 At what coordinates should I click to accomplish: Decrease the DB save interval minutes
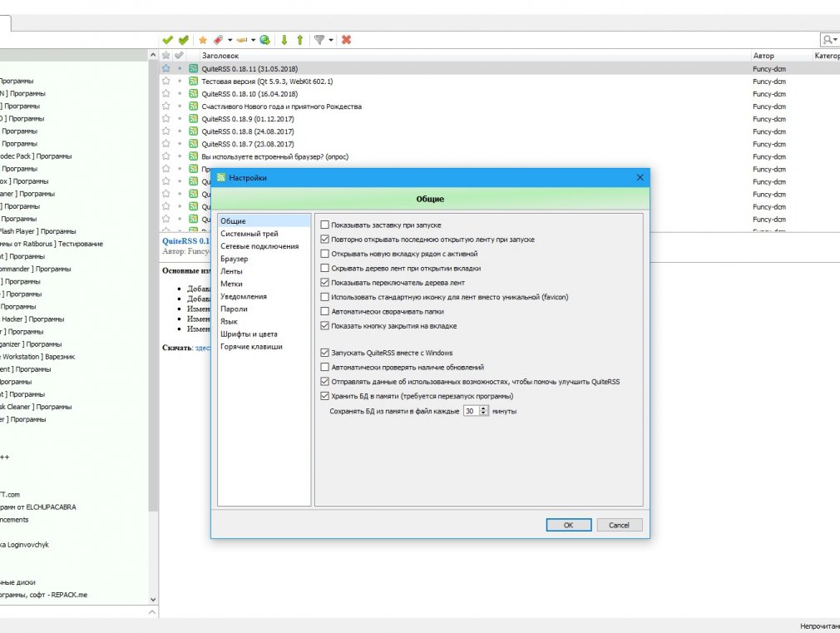point(484,413)
